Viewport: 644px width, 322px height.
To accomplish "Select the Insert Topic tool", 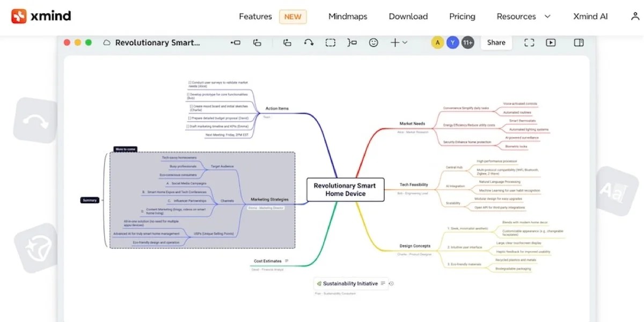I will [x=235, y=42].
